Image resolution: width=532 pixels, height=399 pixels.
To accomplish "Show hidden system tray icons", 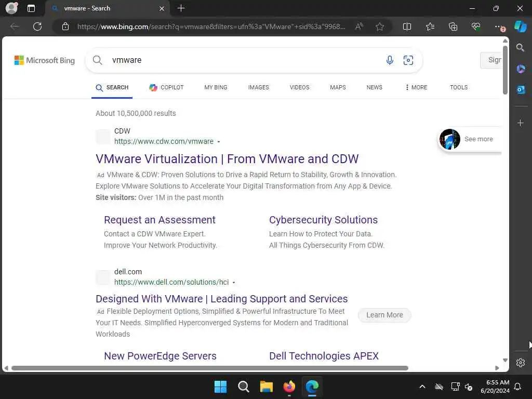I will coord(422,387).
